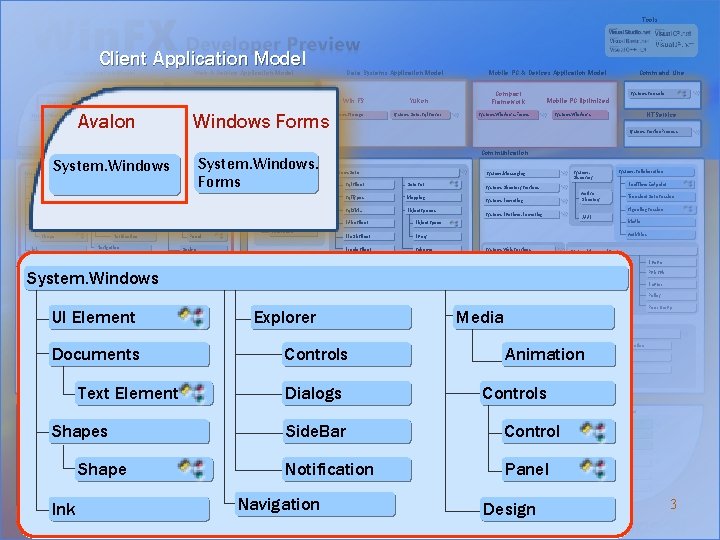Click the Client Application Model title
Screen dimensions: 720x540
pyautogui.click(x=202, y=58)
